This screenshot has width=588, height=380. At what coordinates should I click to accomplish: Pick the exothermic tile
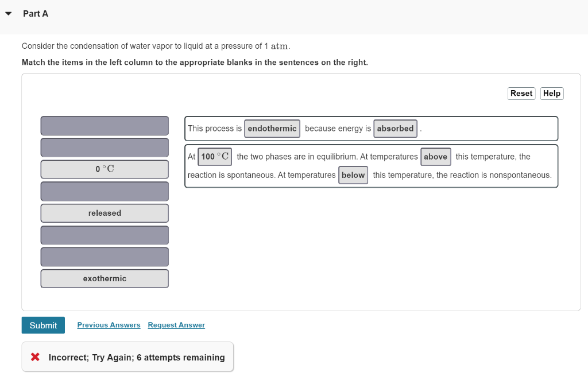click(105, 278)
